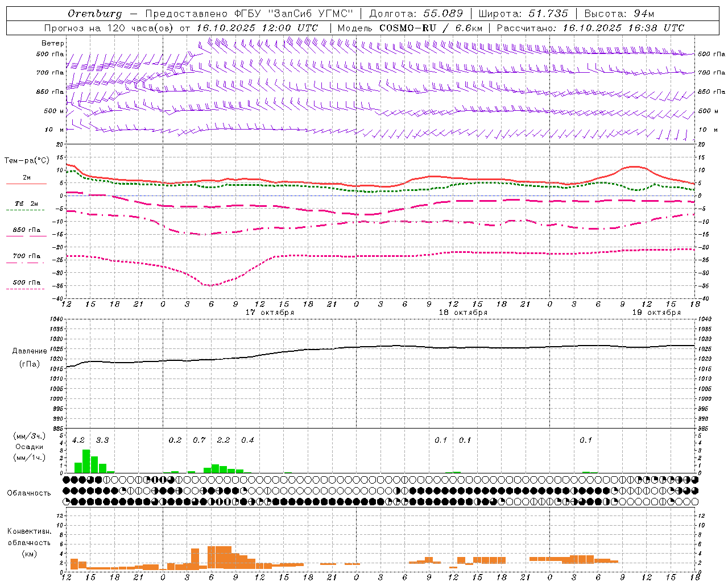Click the '2.2' precipitation total value
The image size is (728, 582).
[x=224, y=440]
